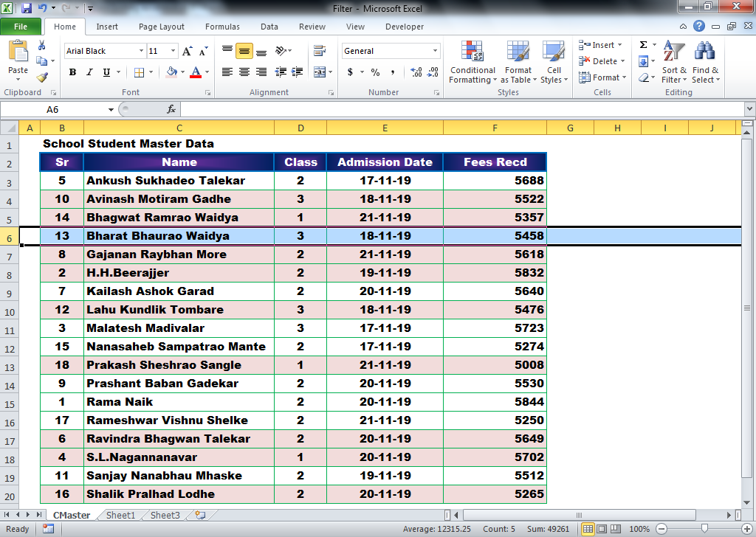Switch to the Formulas ribbon tab

click(222, 26)
